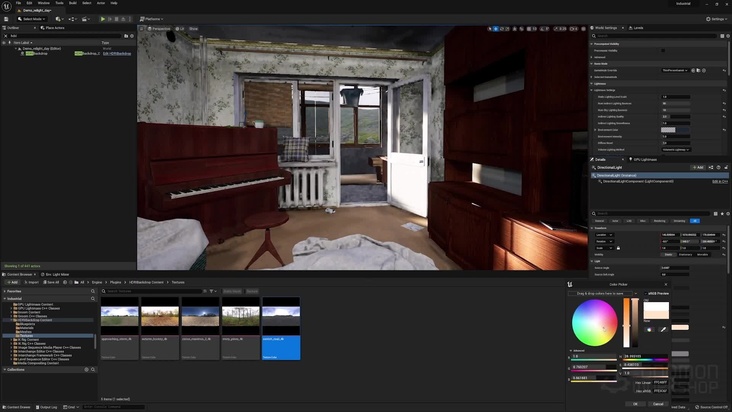
Task: Switch to the GPU Lightmass tab
Action: pos(644,160)
